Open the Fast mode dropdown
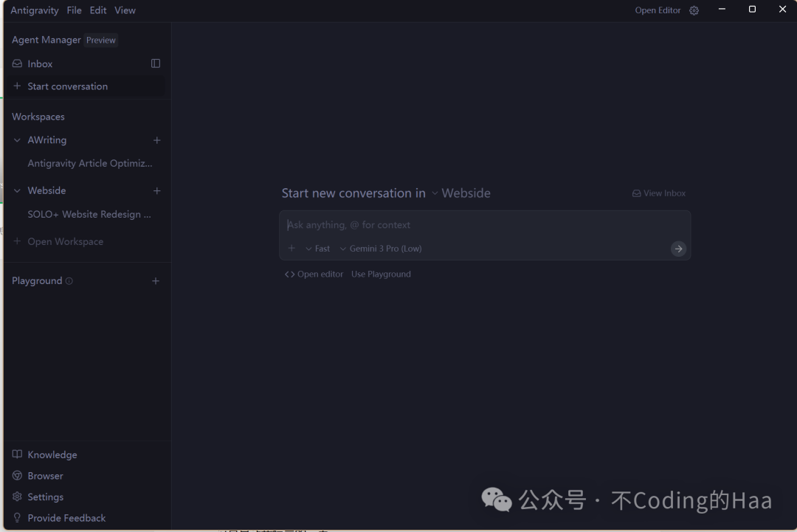Image resolution: width=797 pixels, height=532 pixels. (317, 249)
